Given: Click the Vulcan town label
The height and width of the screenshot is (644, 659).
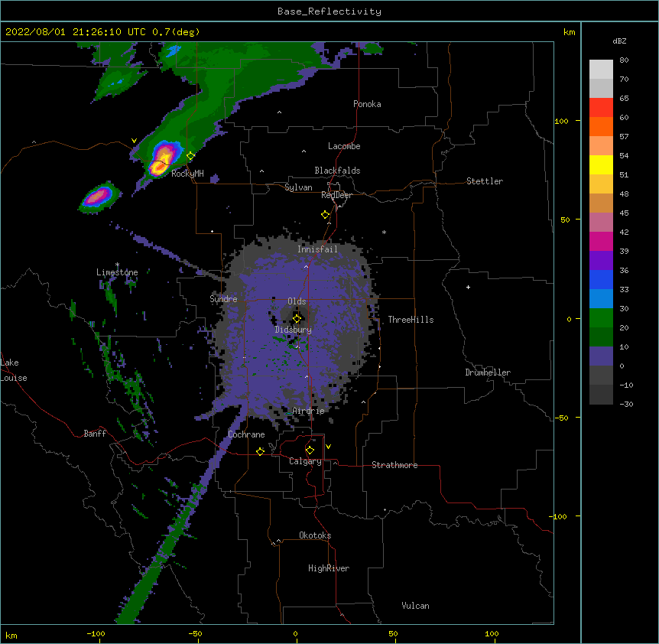Looking at the screenshot, I should (415, 606).
